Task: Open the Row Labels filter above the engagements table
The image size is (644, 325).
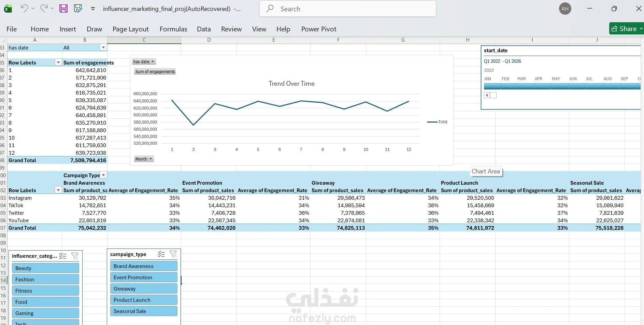Action: click(x=58, y=62)
